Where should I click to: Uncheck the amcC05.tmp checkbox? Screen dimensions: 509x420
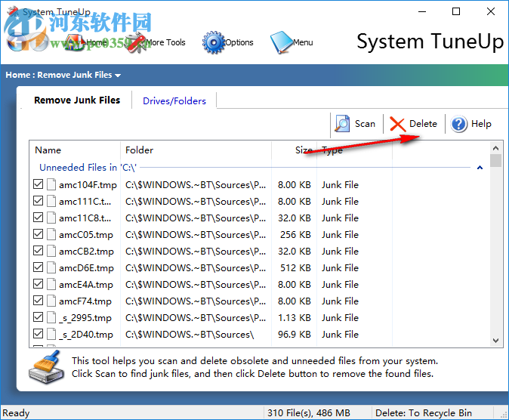click(38, 234)
